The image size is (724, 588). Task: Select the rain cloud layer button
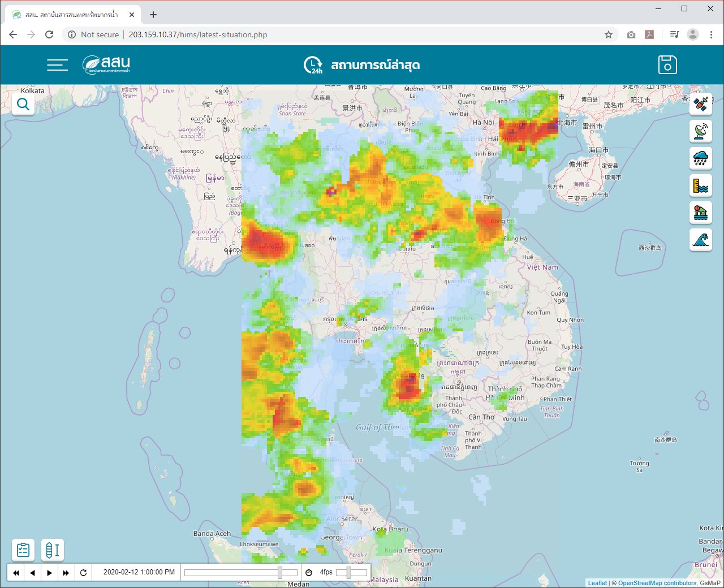[x=701, y=158]
